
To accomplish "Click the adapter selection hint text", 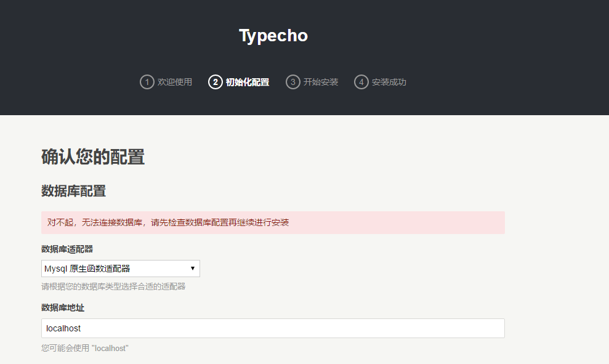I will (x=113, y=286).
